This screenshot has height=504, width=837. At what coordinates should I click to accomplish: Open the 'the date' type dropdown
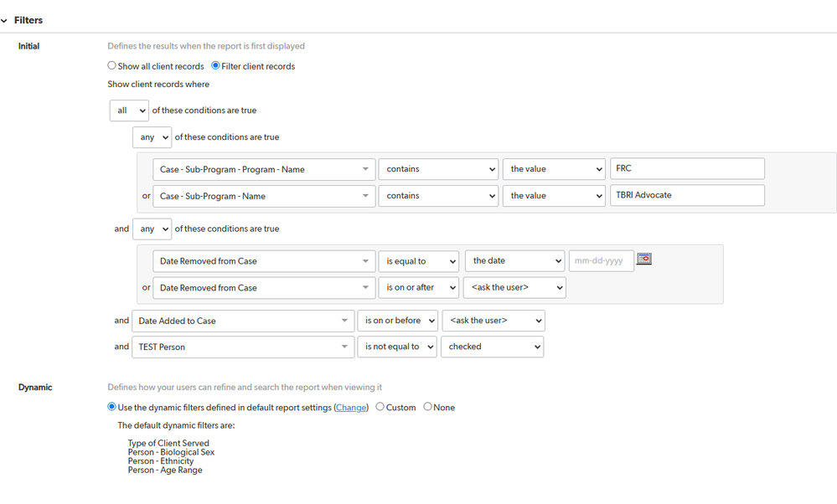pos(515,261)
